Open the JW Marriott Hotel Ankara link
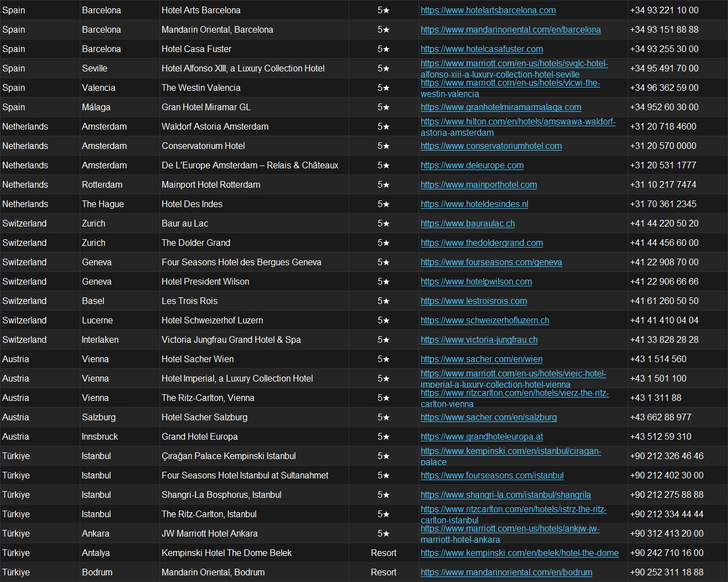The height and width of the screenshot is (582, 728). click(510, 534)
